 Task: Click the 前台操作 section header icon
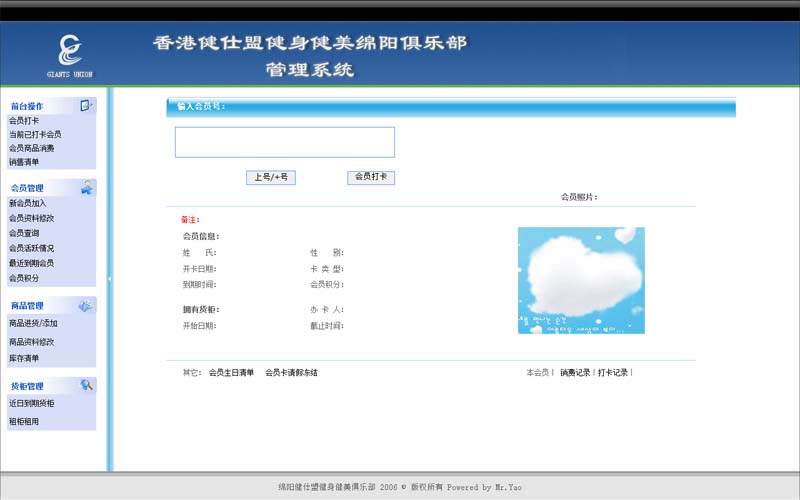[87, 105]
